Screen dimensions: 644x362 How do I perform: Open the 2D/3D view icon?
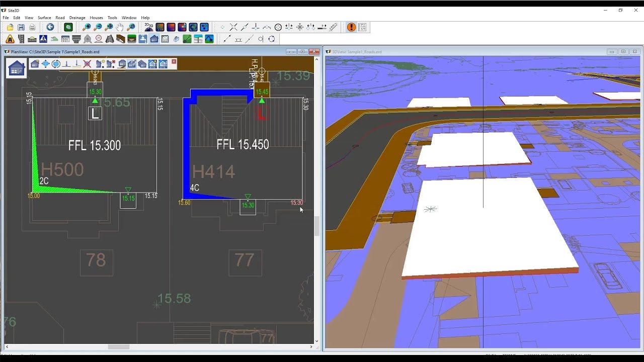point(149,27)
